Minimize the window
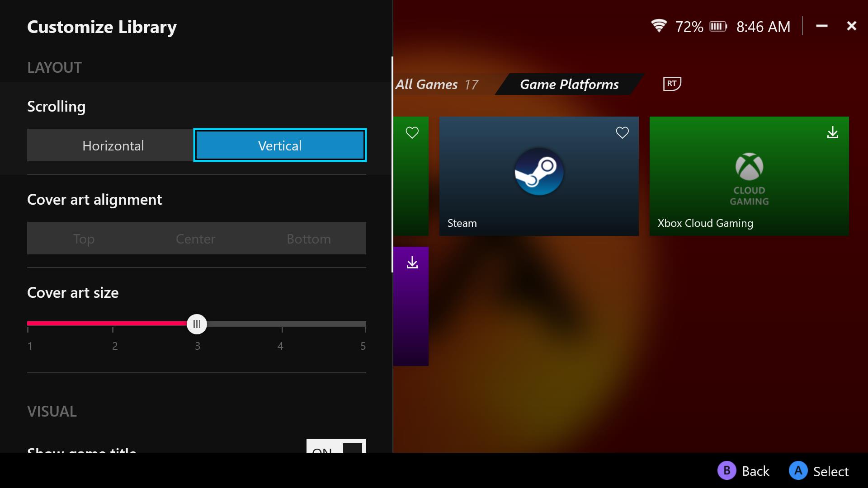Viewport: 868px width, 488px height. pos(821,26)
